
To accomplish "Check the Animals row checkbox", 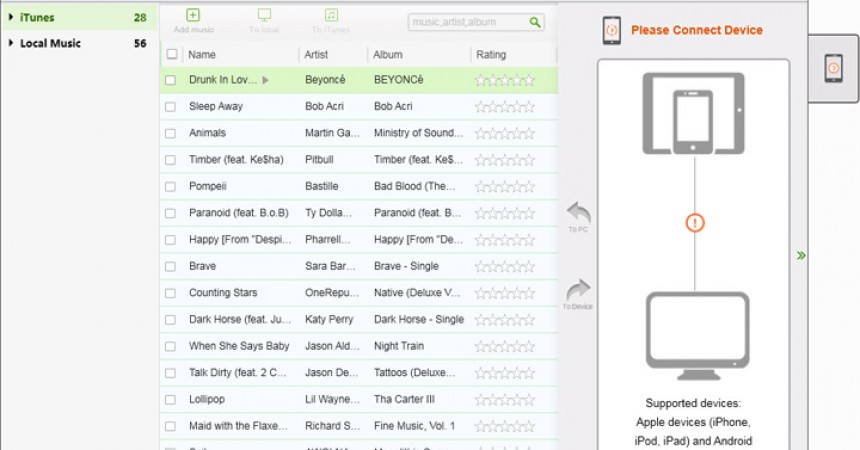I will (171, 133).
